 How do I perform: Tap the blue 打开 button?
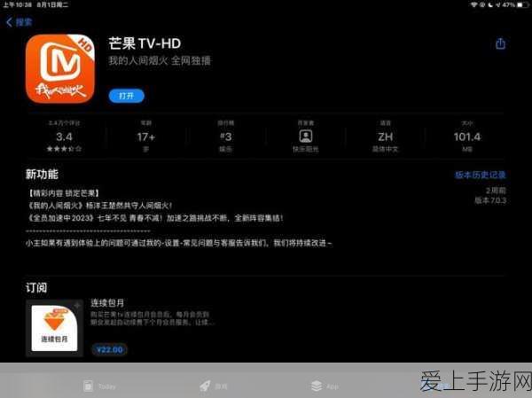[126, 96]
